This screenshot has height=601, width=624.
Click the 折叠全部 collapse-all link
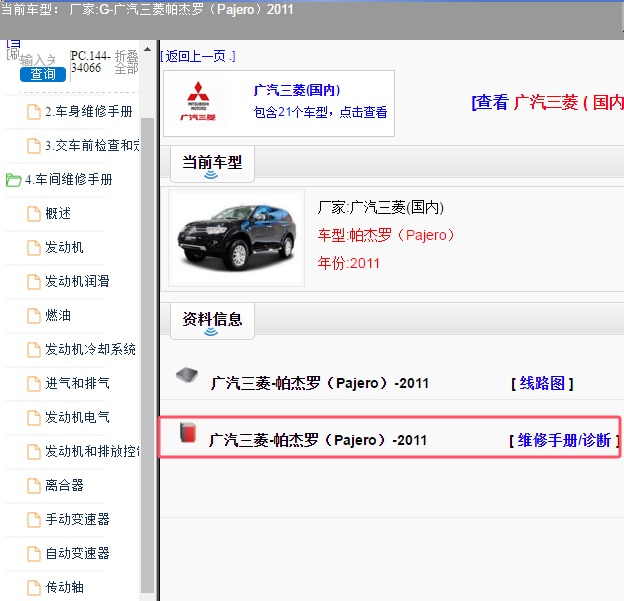[x=127, y=62]
